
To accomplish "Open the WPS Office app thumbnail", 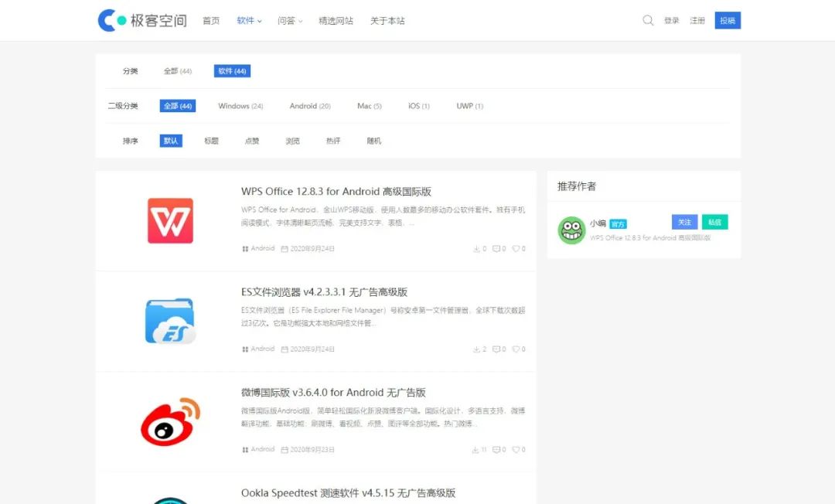I will [170, 221].
